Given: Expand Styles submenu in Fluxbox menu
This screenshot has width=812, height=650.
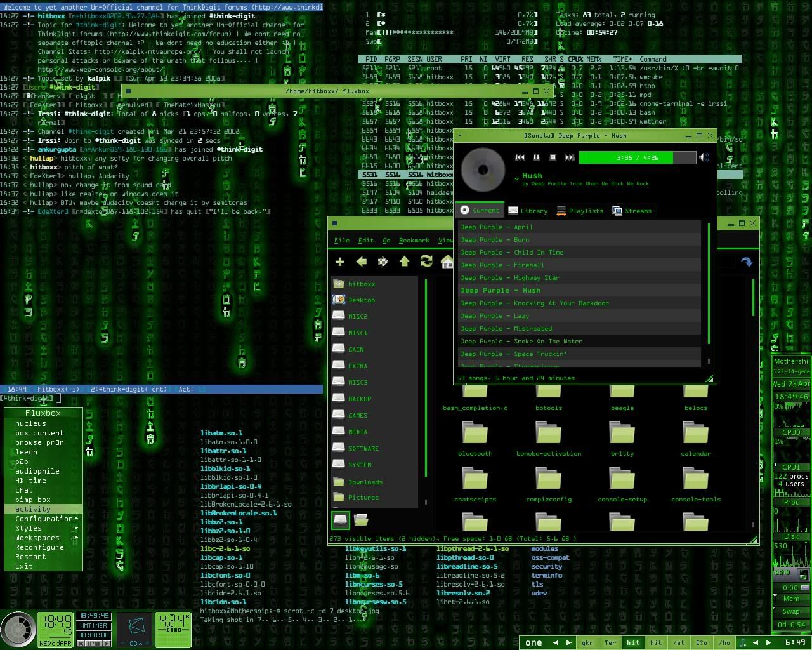Looking at the screenshot, I should tap(44, 528).
